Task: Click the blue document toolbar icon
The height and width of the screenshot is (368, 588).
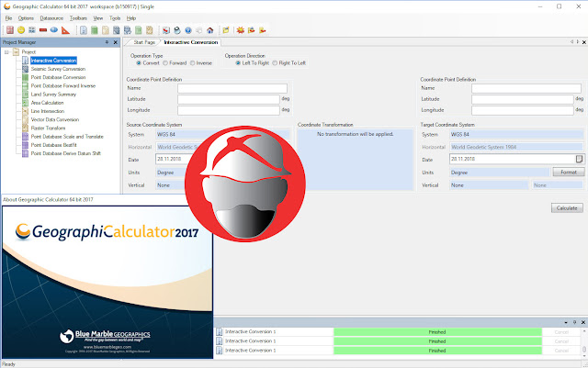Action: [x=84, y=30]
